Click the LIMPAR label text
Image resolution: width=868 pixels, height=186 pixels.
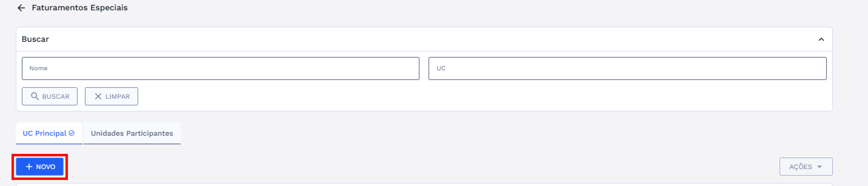tap(118, 97)
